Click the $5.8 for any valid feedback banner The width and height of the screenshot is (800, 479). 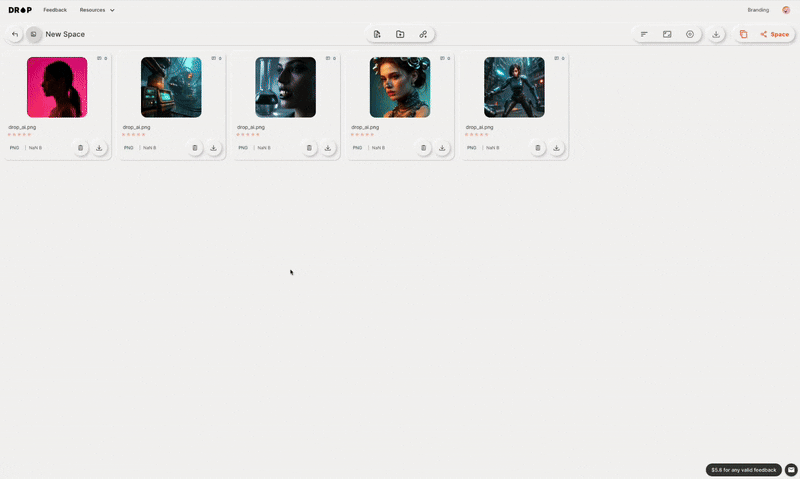(743, 470)
